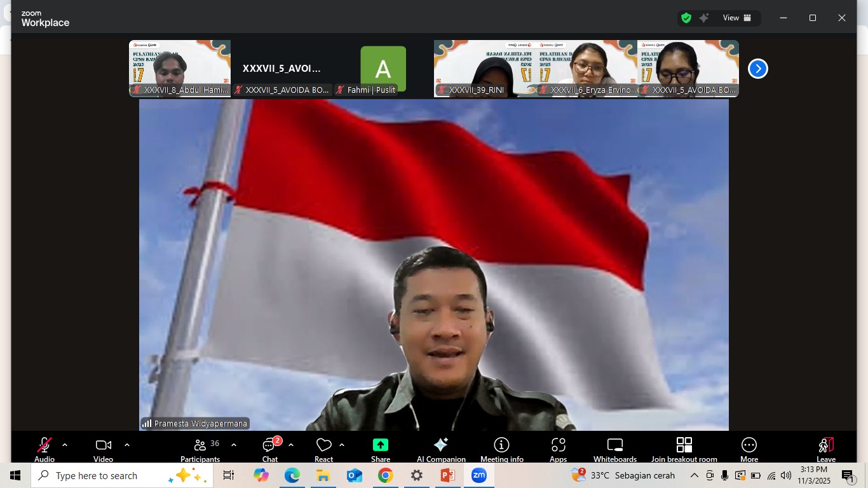Open PowerPoint from the taskbar

pyautogui.click(x=447, y=475)
